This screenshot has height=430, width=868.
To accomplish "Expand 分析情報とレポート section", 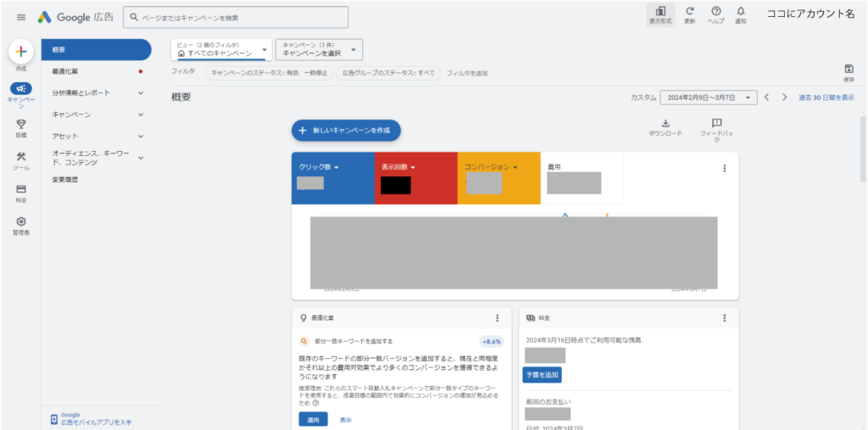I will (x=141, y=93).
